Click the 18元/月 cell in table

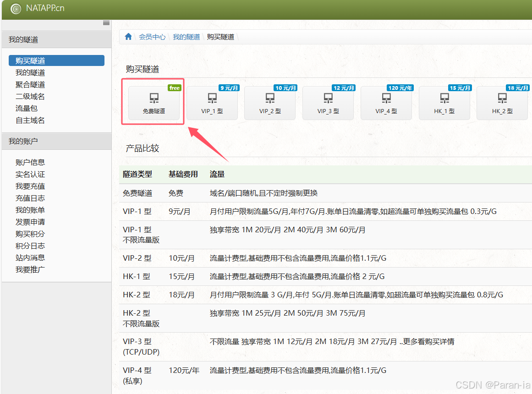click(x=181, y=295)
